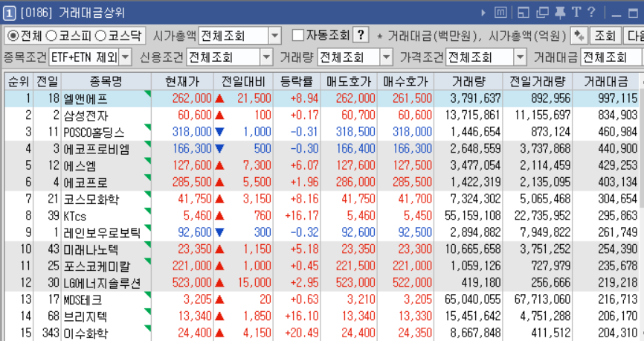Select stock name 에코프로 in row 6

[x=86, y=182]
